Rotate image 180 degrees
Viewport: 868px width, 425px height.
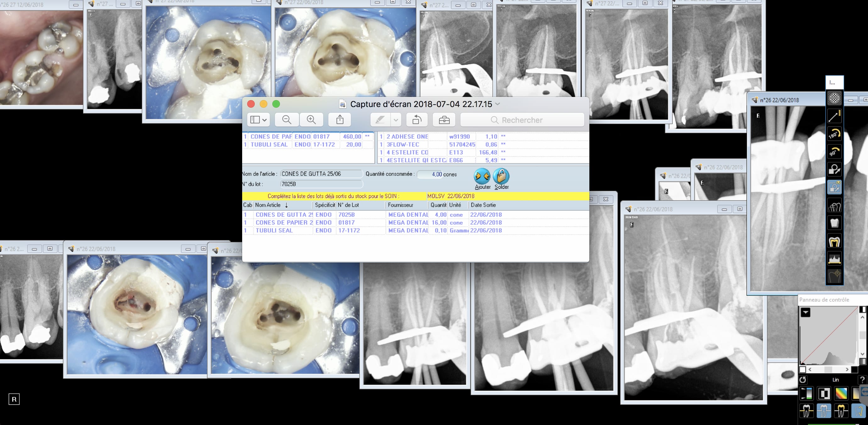tap(834, 134)
